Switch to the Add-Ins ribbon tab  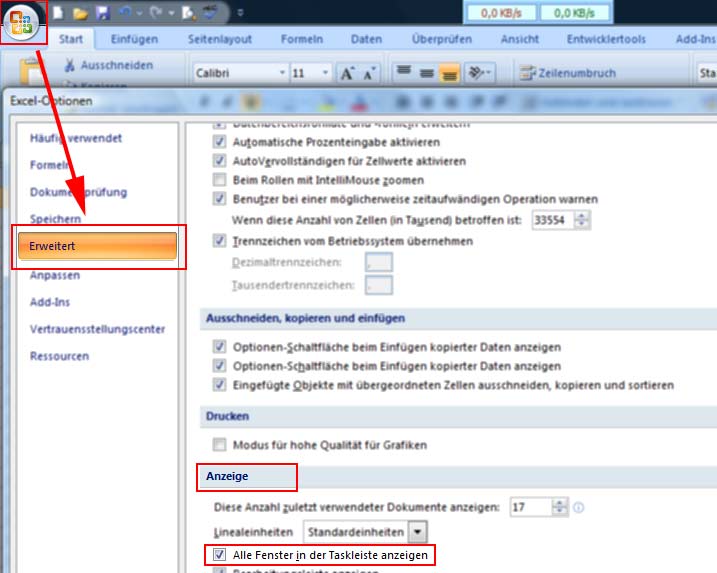point(695,39)
